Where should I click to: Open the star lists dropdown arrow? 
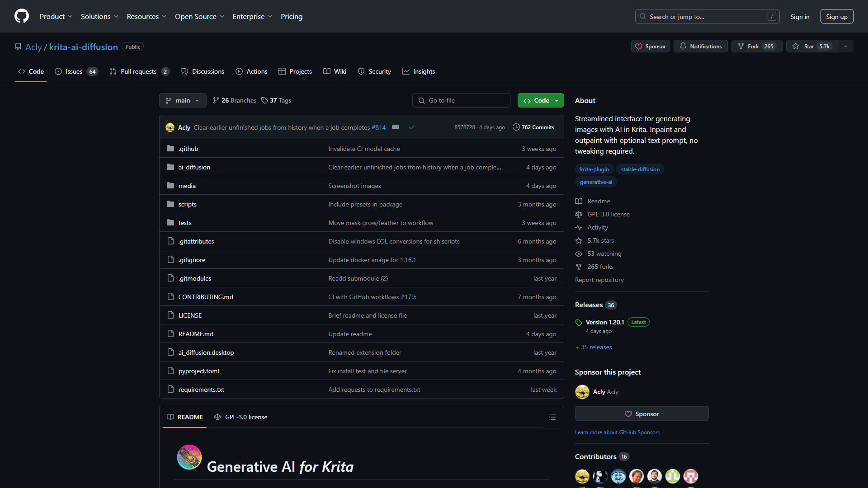pos(845,47)
